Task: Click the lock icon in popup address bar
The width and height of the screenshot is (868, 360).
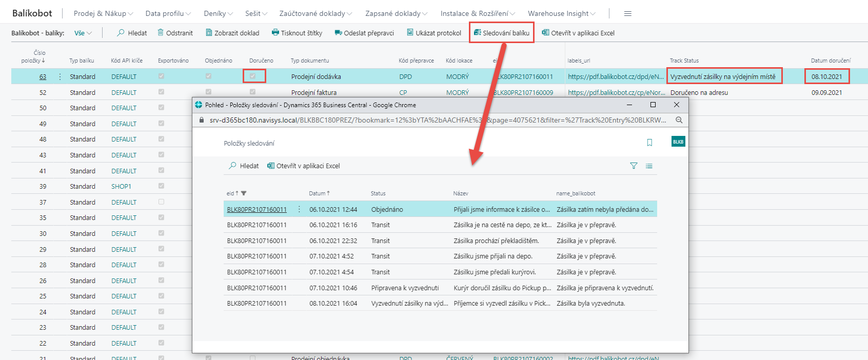Action: click(x=201, y=120)
